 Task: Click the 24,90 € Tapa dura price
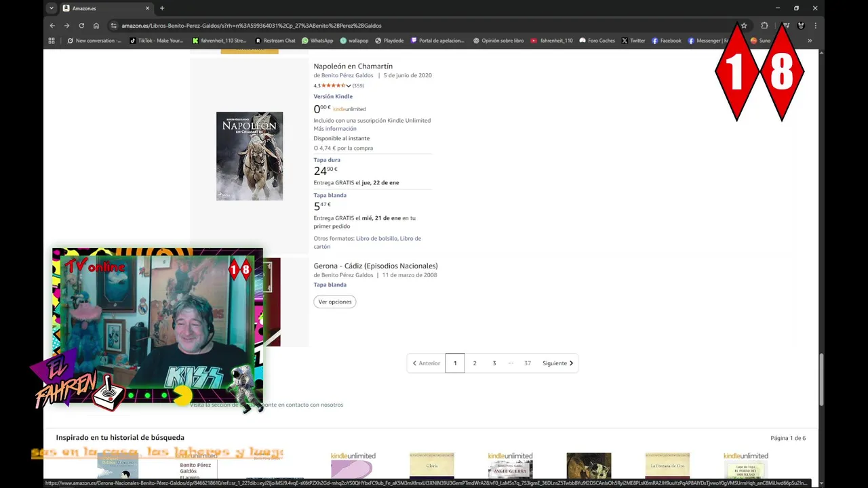[x=325, y=171]
